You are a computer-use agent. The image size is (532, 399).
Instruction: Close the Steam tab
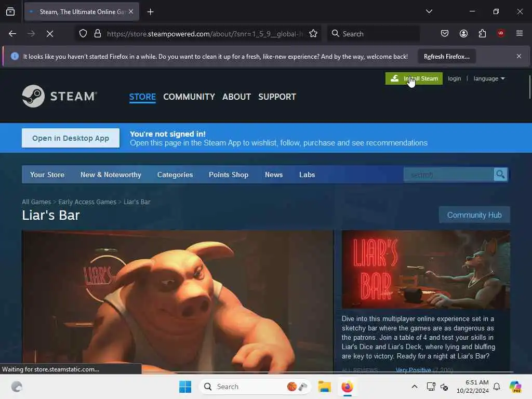[x=131, y=11]
